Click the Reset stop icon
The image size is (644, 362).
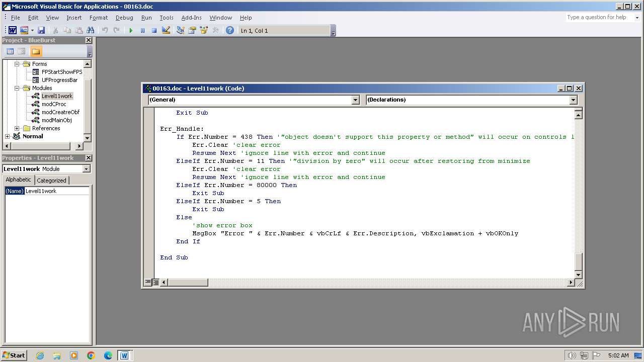click(x=154, y=31)
